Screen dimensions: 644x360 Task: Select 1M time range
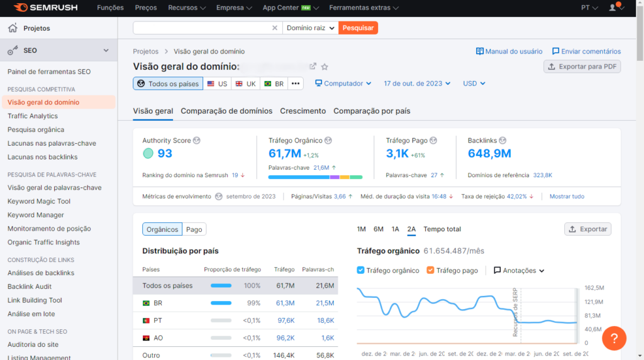pyautogui.click(x=362, y=229)
